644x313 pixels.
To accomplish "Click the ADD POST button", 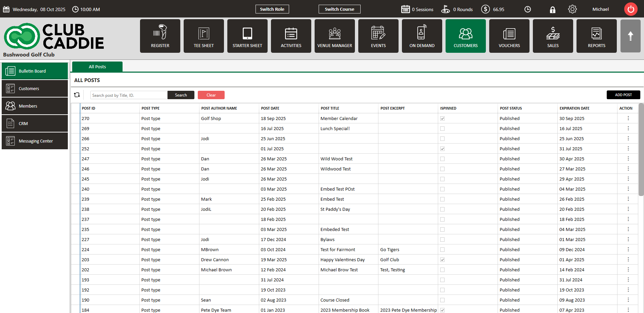I will (x=623, y=95).
